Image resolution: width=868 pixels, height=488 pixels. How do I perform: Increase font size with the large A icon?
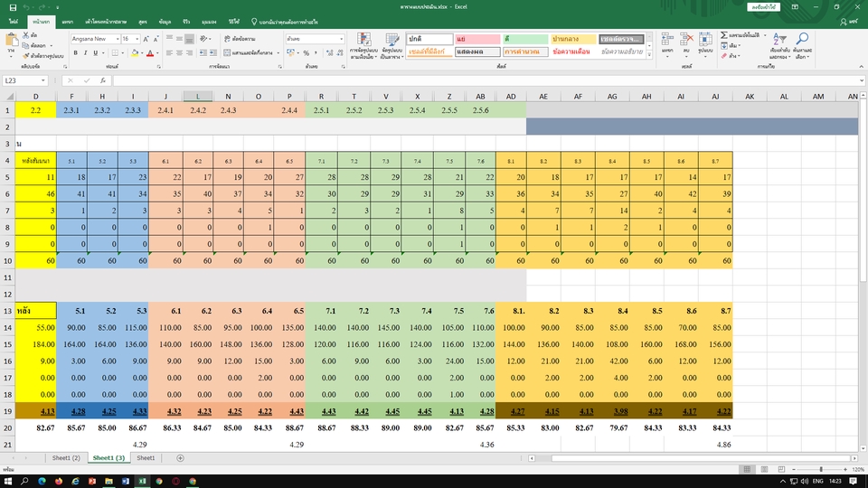coord(146,39)
